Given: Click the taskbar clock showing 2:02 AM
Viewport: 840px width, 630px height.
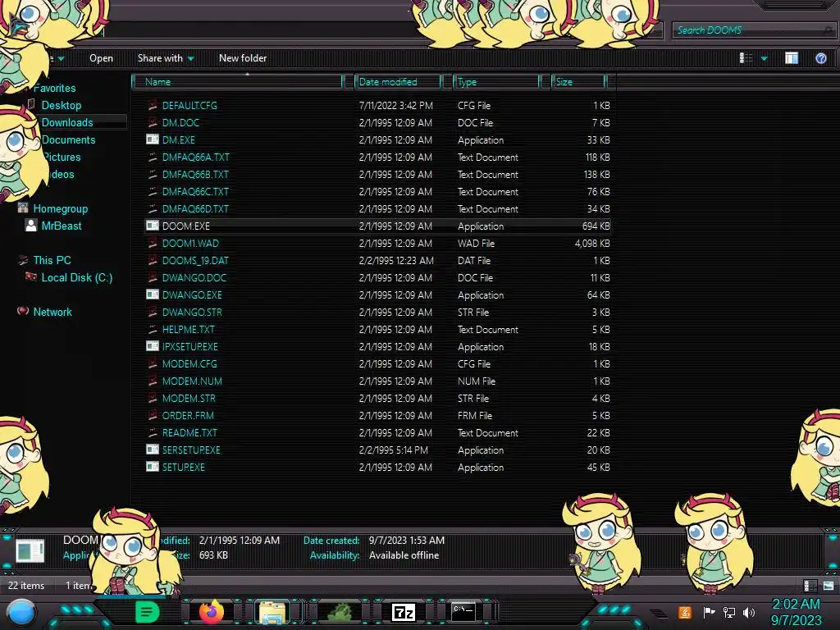Looking at the screenshot, I should pyautogui.click(x=796, y=604).
